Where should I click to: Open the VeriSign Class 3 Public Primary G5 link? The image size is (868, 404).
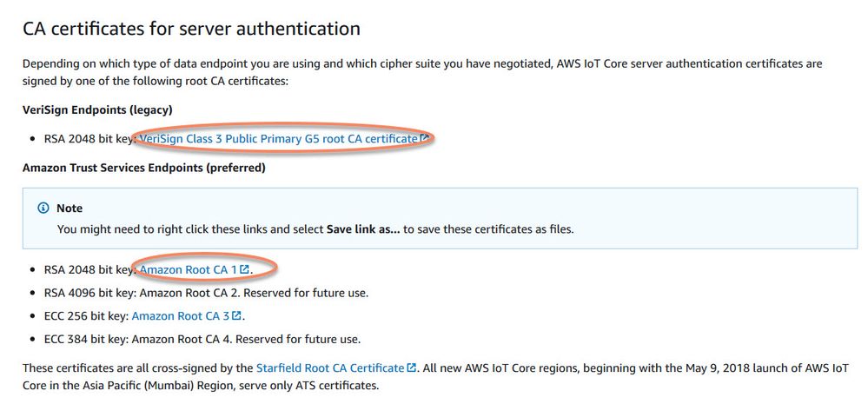[278, 138]
